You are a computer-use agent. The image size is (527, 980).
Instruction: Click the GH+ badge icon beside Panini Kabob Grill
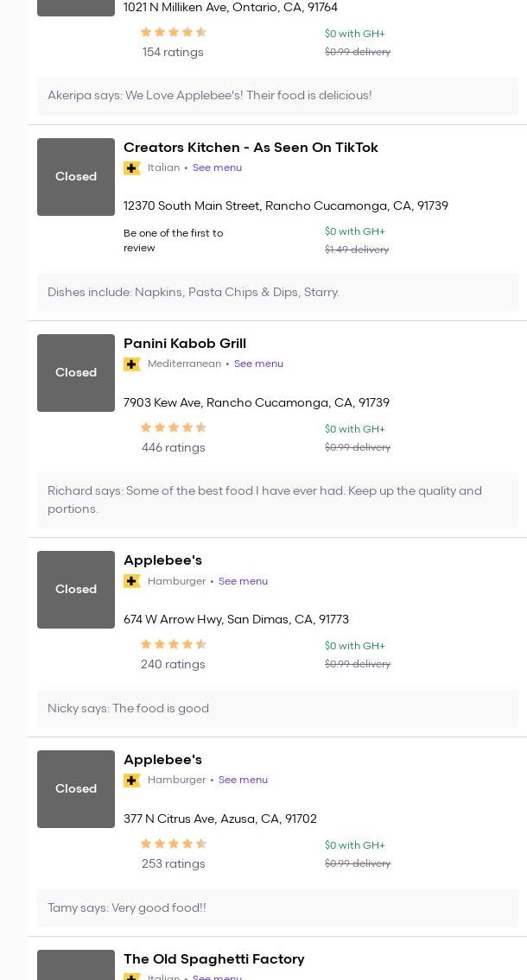pyautogui.click(x=132, y=364)
